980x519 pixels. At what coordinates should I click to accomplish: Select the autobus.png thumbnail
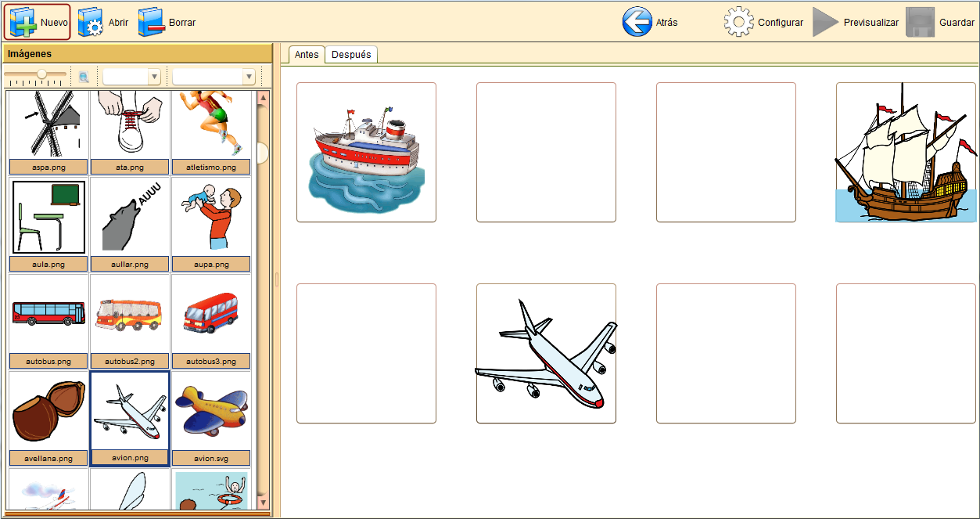tap(47, 313)
